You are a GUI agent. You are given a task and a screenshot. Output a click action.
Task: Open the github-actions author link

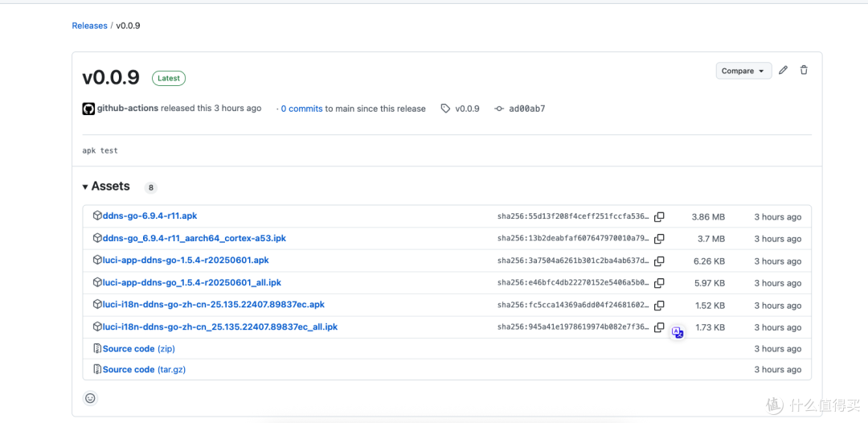point(128,109)
